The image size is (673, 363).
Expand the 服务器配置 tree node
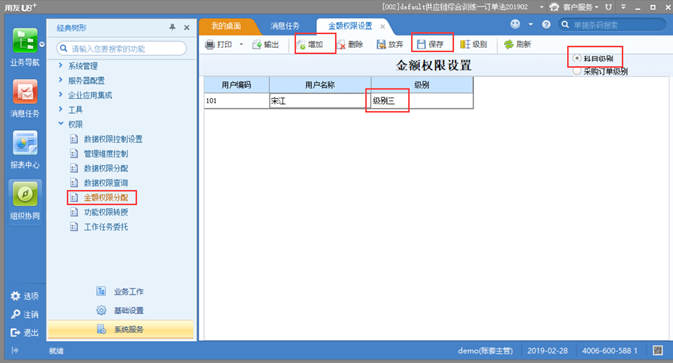pos(61,80)
